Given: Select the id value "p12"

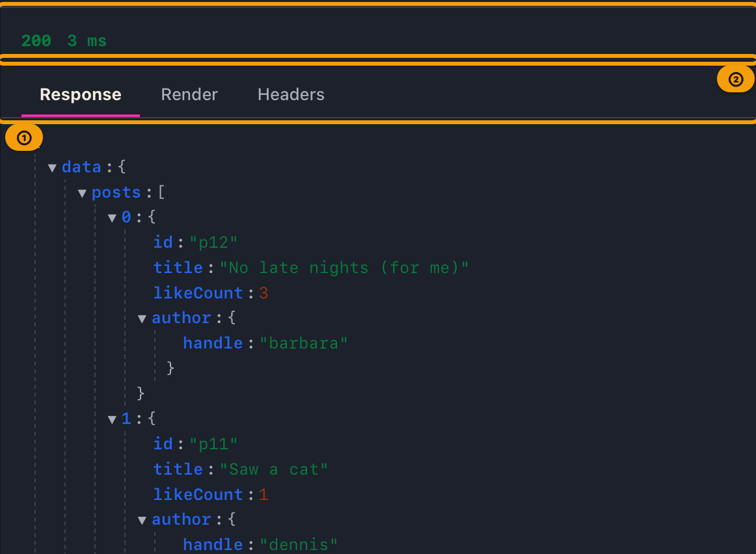Looking at the screenshot, I should coord(213,243).
